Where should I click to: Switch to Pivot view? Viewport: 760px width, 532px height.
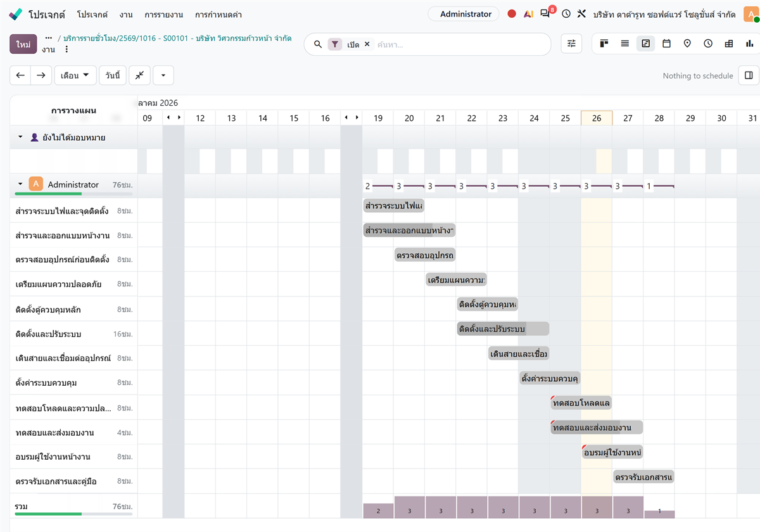click(729, 44)
